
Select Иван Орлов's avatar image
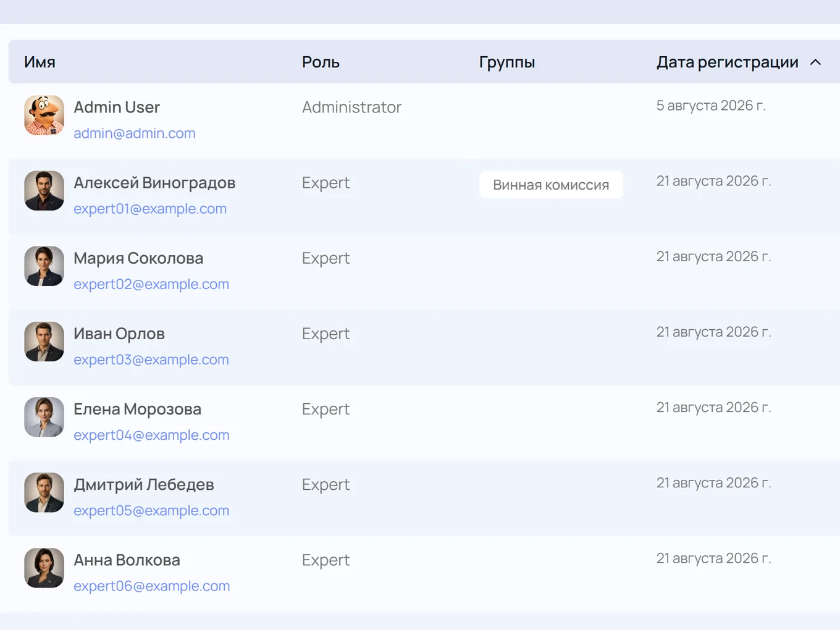[x=44, y=342]
